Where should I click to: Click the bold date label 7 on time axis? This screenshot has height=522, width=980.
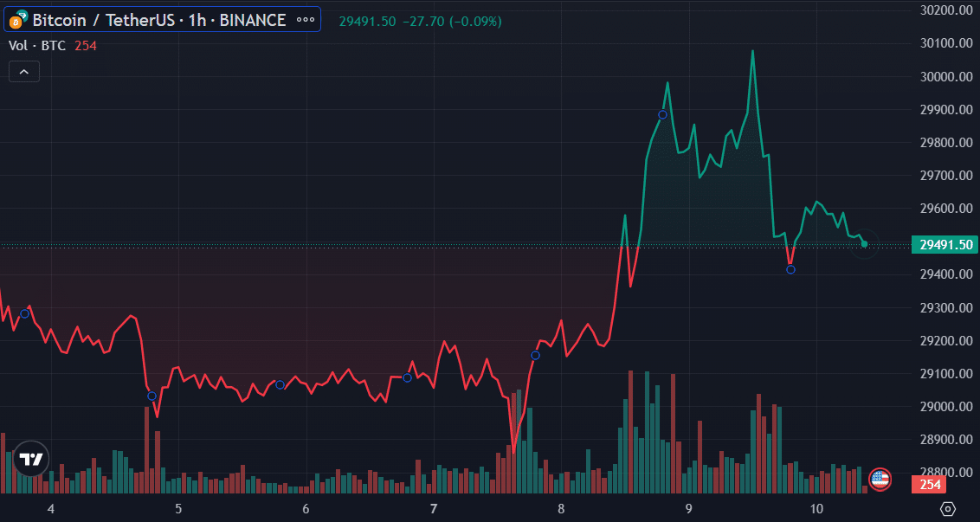(x=433, y=509)
